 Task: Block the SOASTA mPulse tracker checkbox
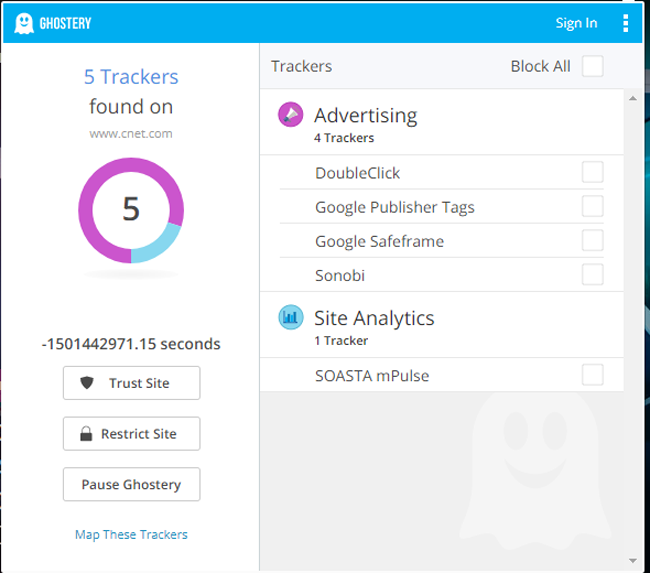(x=593, y=376)
